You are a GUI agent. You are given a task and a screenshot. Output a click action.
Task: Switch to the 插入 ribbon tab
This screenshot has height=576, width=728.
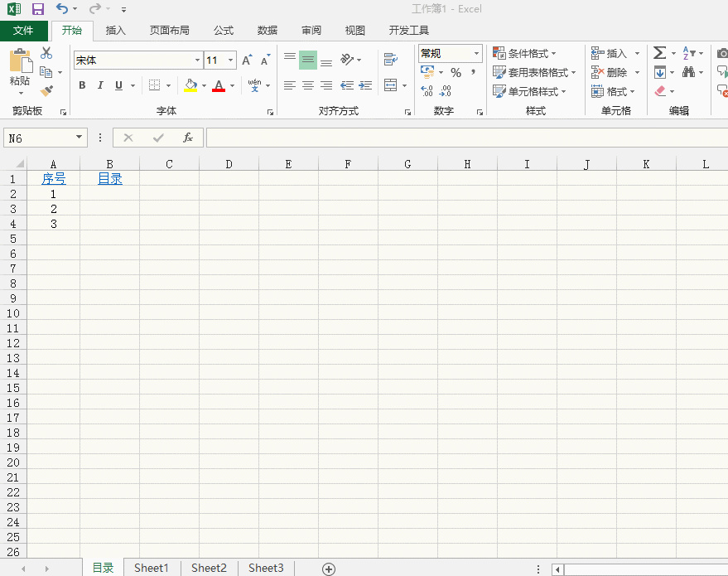click(116, 31)
